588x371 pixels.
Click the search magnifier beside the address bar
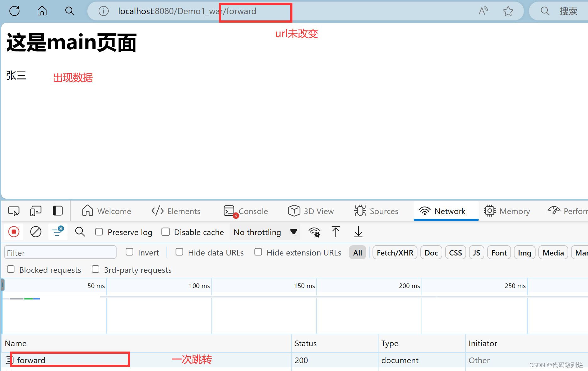(x=69, y=11)
